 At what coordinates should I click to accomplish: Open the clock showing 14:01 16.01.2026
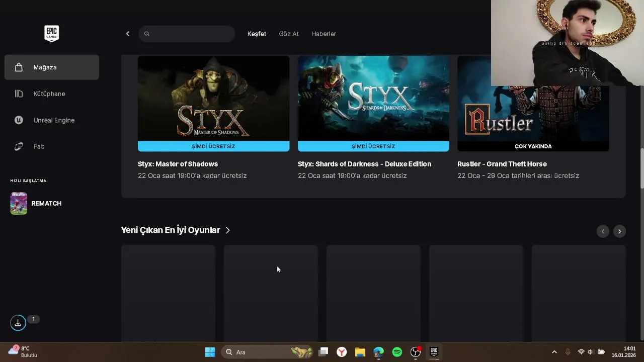coord(624,352)
